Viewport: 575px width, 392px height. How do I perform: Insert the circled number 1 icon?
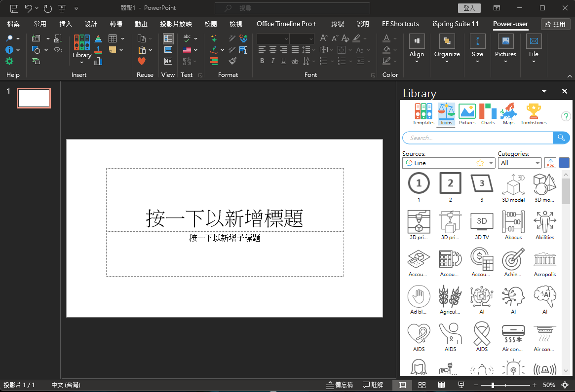coord(419,187)
